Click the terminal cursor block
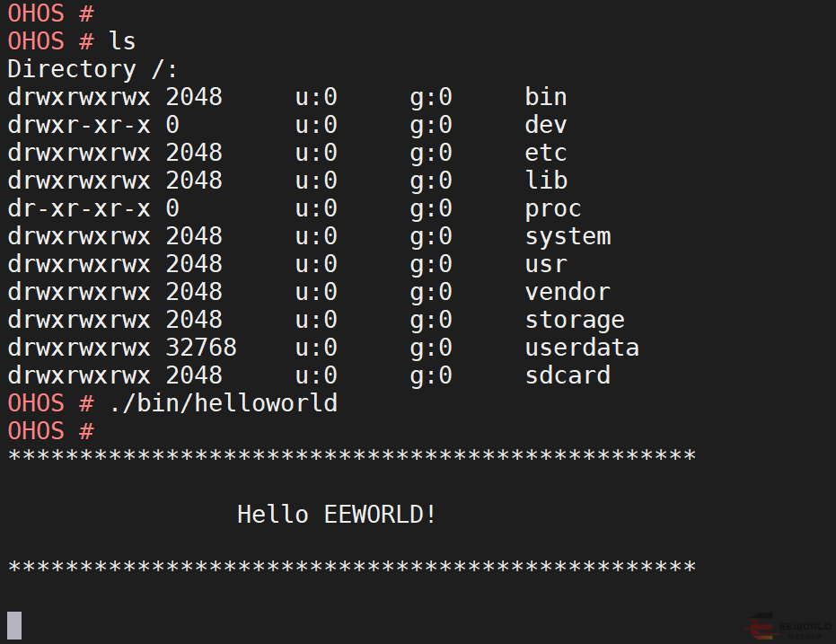 coord(14,625)
